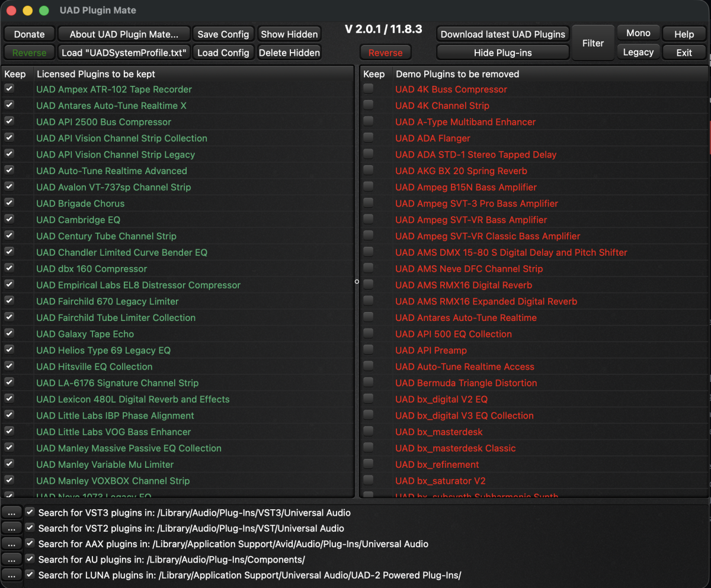
Task: Click Download latest UAD Plugins
Action: tap(503, 34)
